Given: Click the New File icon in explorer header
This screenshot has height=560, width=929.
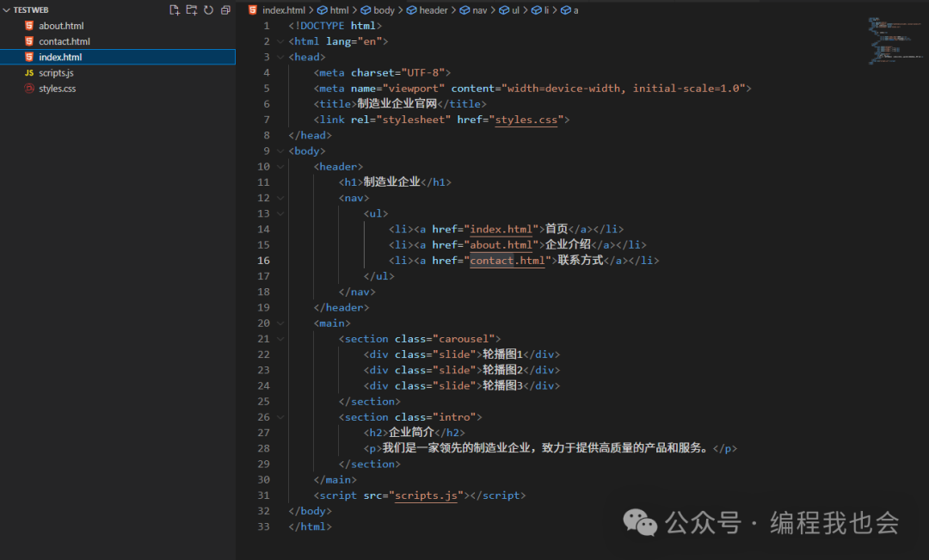Looking at the screenshot, I should (174, 10).
